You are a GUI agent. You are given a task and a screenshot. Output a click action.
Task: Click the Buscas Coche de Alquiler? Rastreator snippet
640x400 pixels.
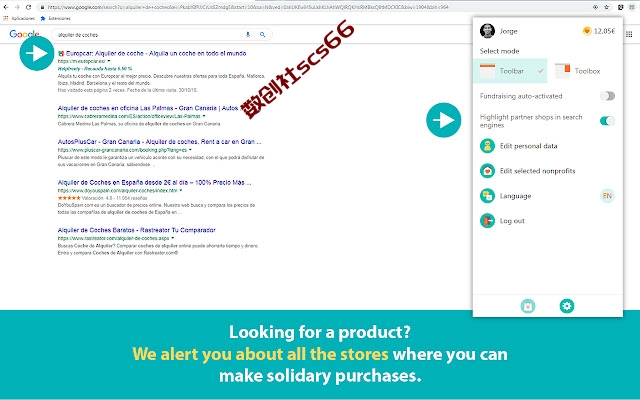tap(158, 249)
